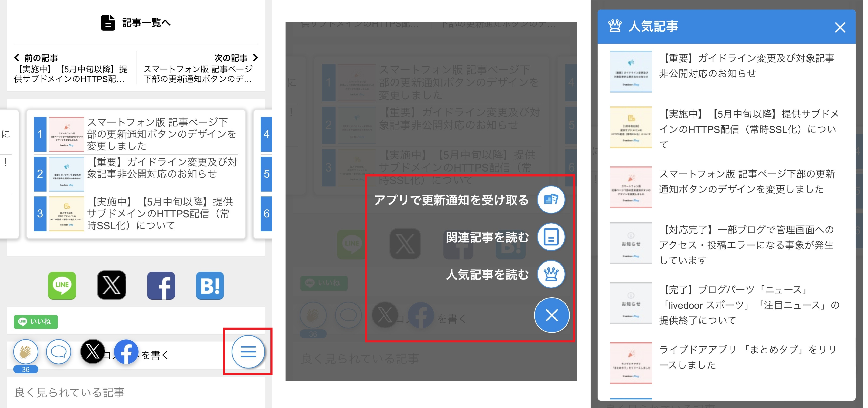
Task: Click the right chevron next to 次の記事
Action: click(x=255, y=58)
